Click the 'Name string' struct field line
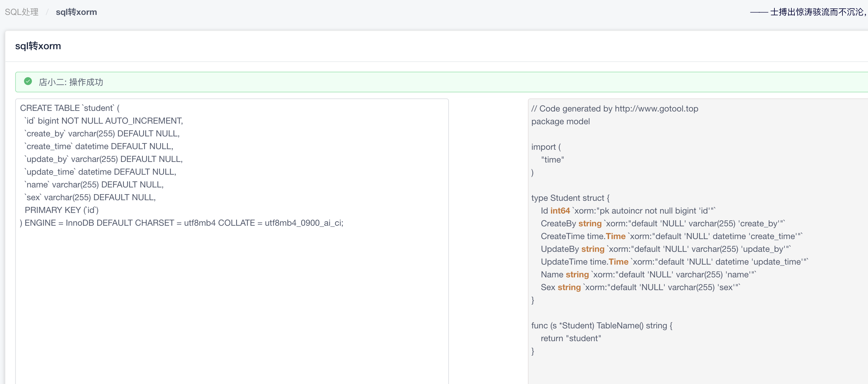This screenshot has height=384, width=868. pyautogui.click(x=649, y=275)
